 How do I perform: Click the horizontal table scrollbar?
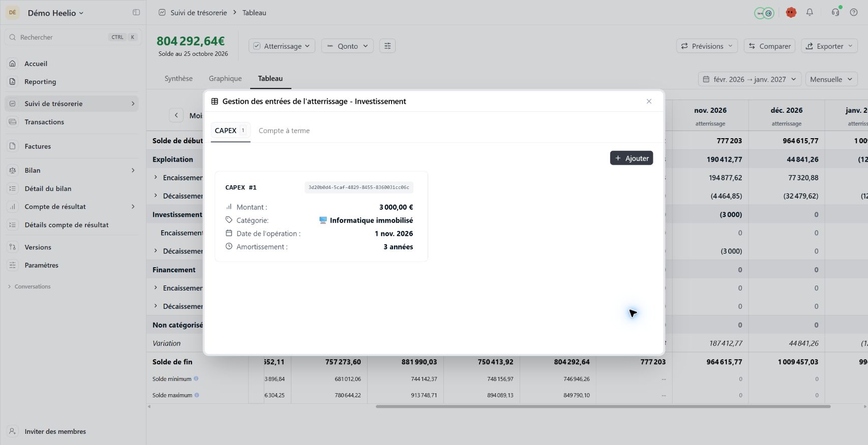(603, 406)
